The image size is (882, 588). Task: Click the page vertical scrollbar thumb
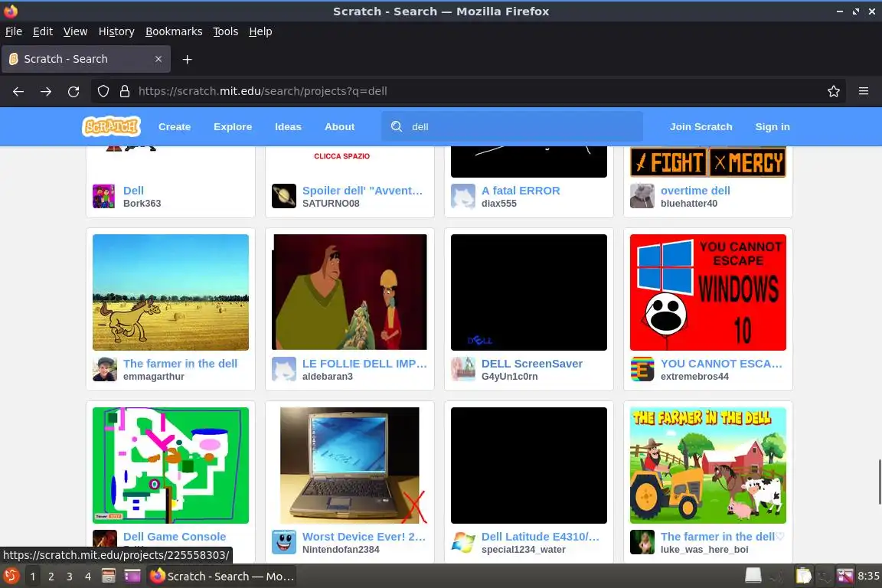click(879, 482)
